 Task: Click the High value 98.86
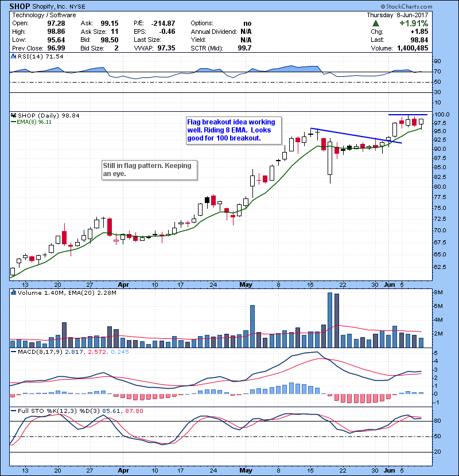[56, 32]
